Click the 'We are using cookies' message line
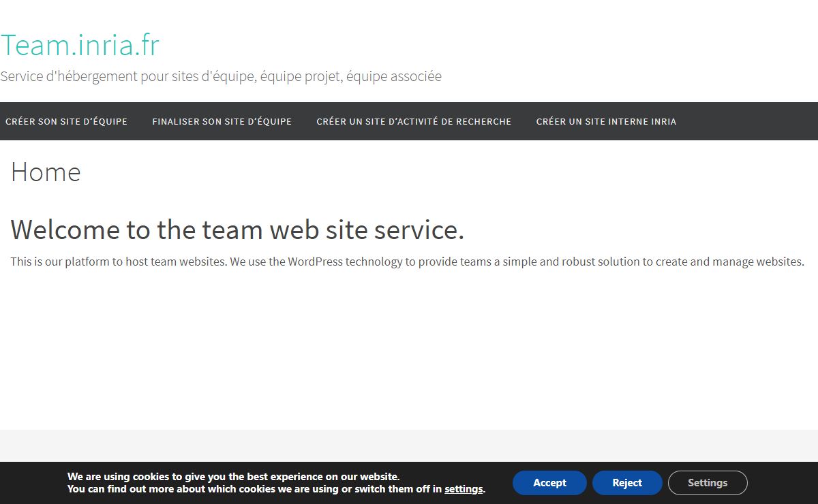Screen dimensions: 818x504 coord(233,477)
